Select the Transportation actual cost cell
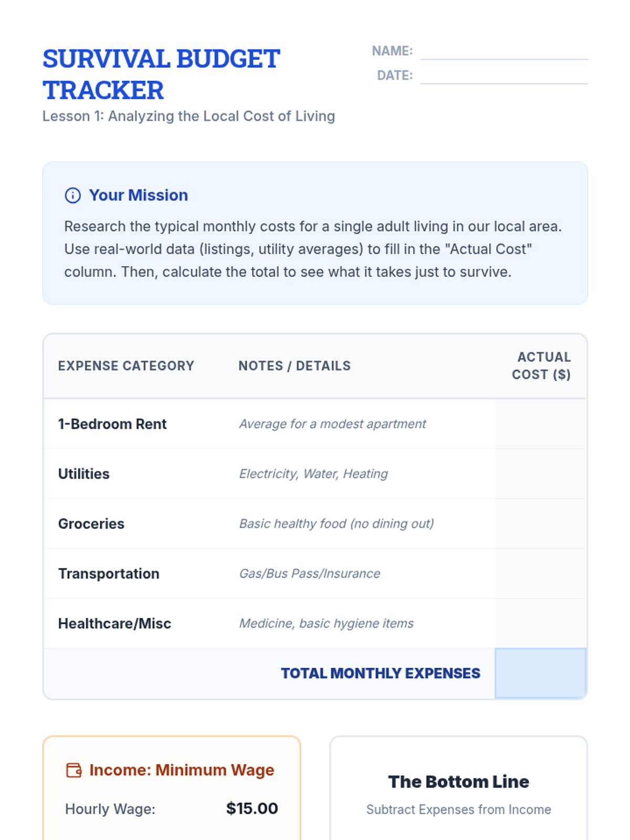 click(540, 573)
